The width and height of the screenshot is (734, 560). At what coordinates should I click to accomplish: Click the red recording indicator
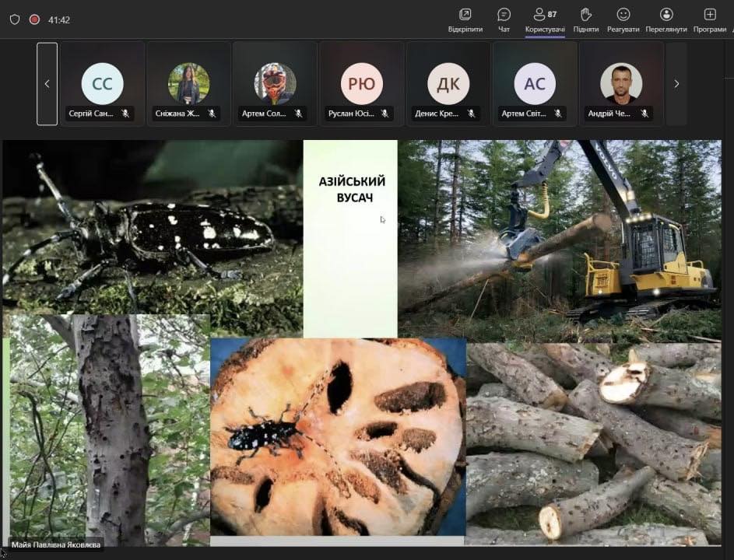click(34, 19)
